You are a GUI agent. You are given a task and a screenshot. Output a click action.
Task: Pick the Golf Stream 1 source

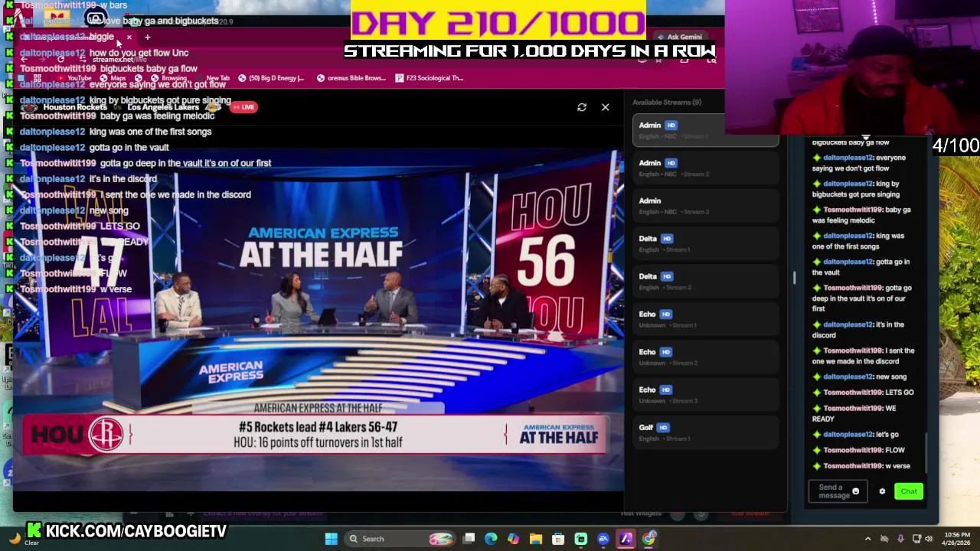point(706,432)
